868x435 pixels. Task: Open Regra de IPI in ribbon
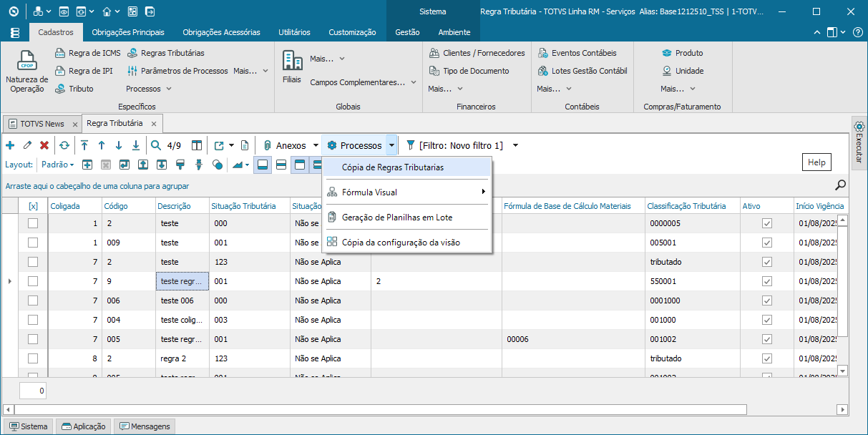(84, 71)
